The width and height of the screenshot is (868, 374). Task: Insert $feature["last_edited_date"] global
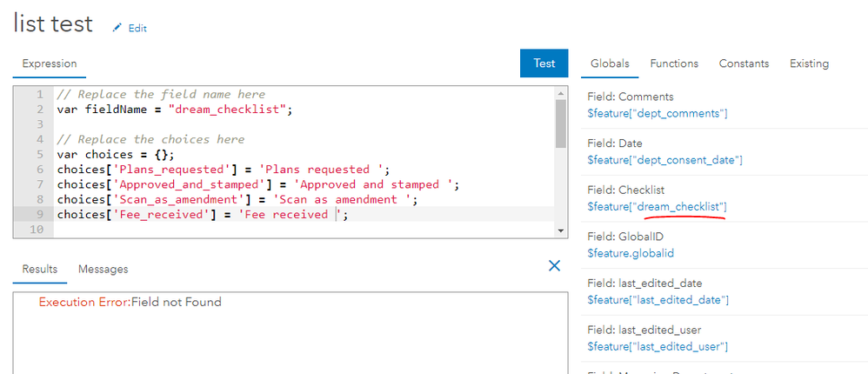click(658, 299)
